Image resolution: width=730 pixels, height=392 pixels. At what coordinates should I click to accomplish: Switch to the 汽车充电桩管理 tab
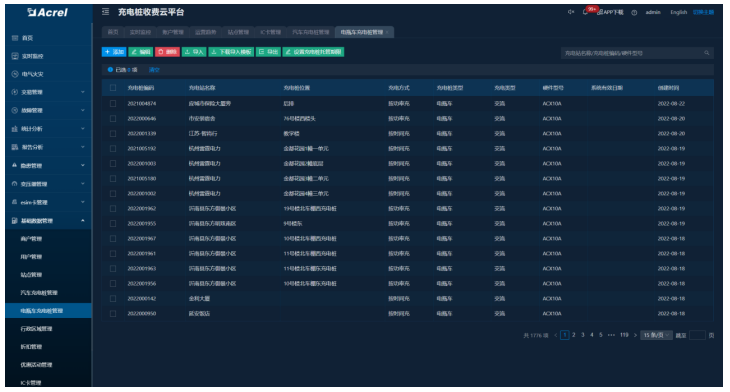click(311, 32)
